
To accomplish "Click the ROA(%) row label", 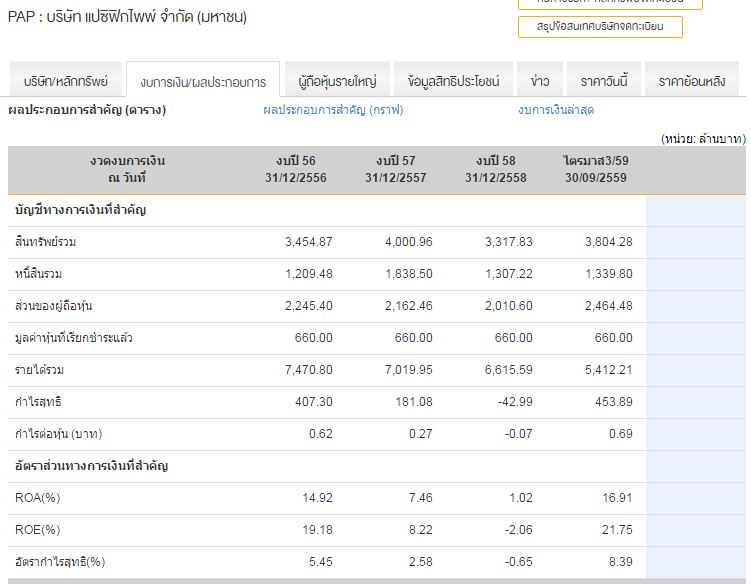I will [37, 498].
